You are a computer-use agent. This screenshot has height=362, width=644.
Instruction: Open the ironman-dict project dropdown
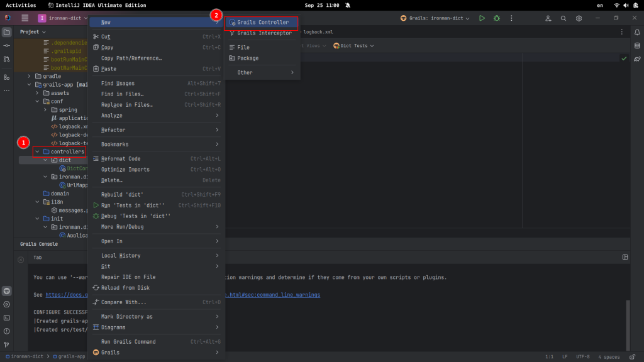[x=64, y=18]
